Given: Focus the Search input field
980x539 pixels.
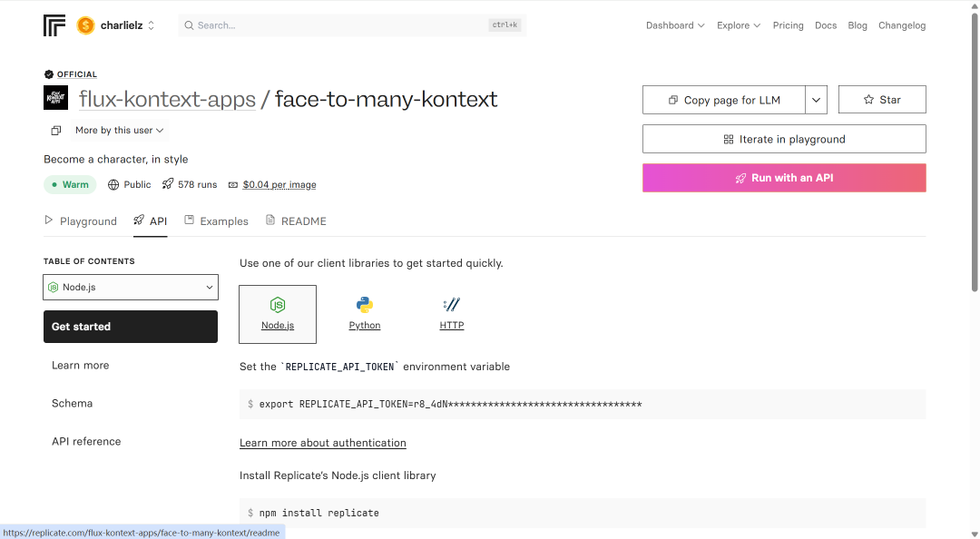Looking at the screenshot, I should [352, 25].
